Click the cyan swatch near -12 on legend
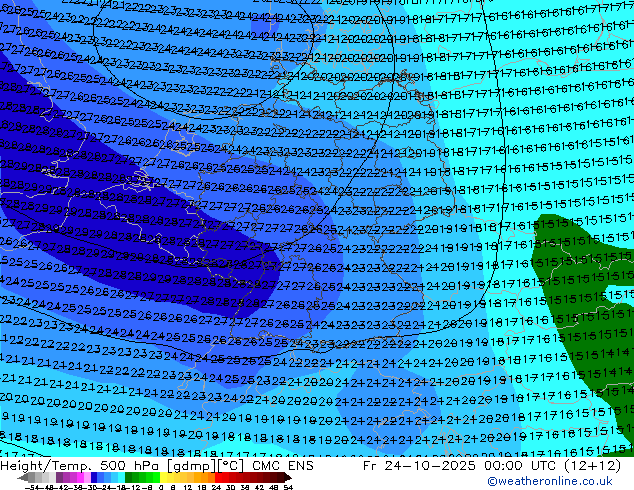634x490 pixels. point(122,479)
